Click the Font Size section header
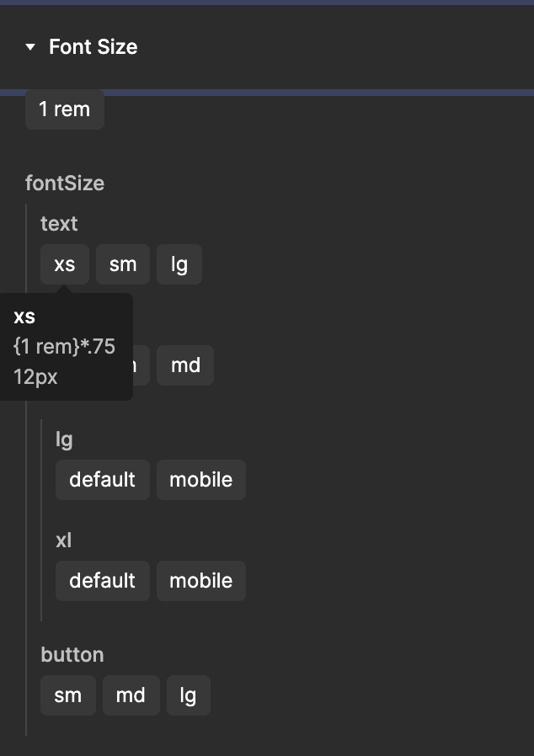Viewport: 534px width, 756px height. [x=93, y=47]
